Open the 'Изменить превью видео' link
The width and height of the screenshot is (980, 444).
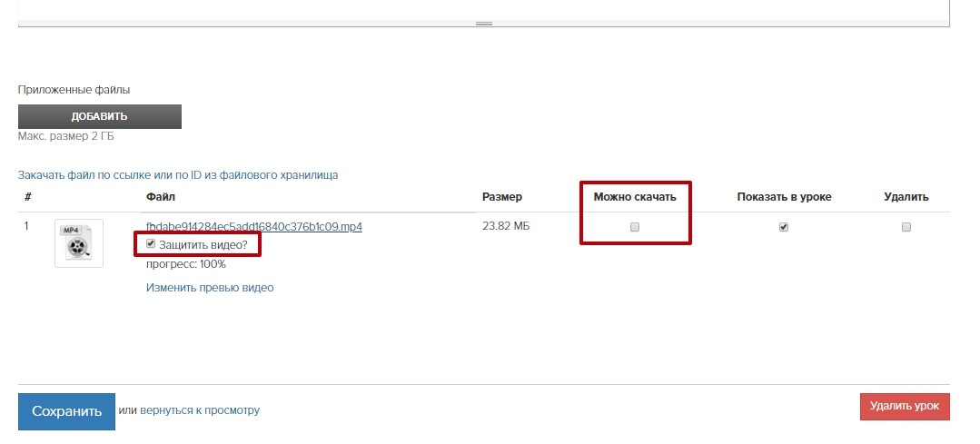210,288
